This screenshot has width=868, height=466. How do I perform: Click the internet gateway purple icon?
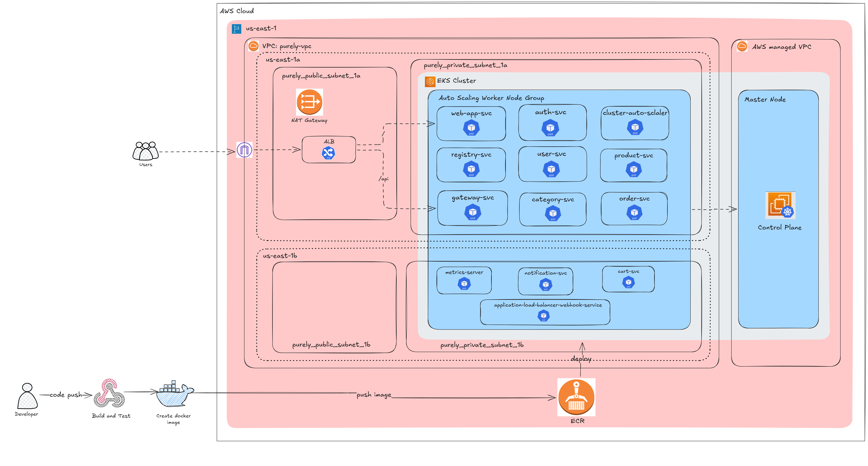click(244, 150)
